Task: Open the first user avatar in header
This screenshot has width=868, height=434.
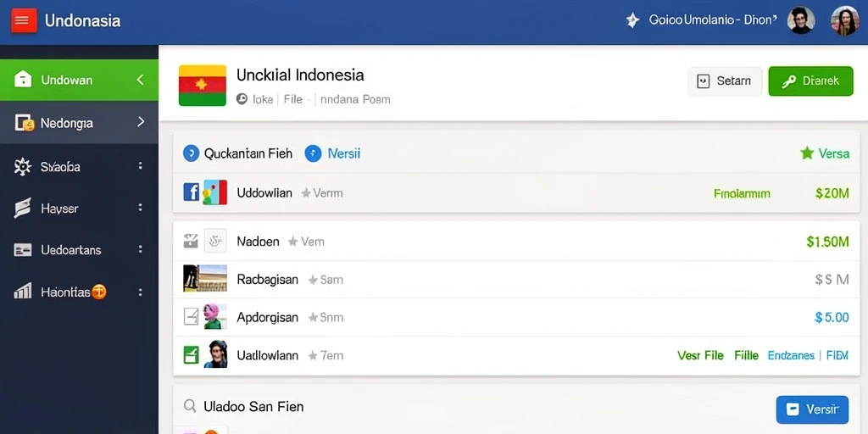Action: click(x=801, y=20)
